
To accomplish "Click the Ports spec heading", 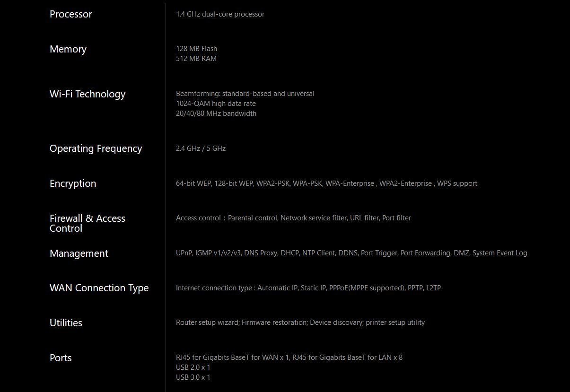I will pyautogui.click(x=61, y=358).
